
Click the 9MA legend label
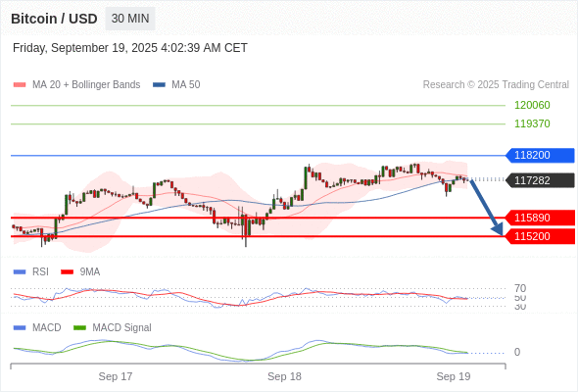click(x=90, y=271)
